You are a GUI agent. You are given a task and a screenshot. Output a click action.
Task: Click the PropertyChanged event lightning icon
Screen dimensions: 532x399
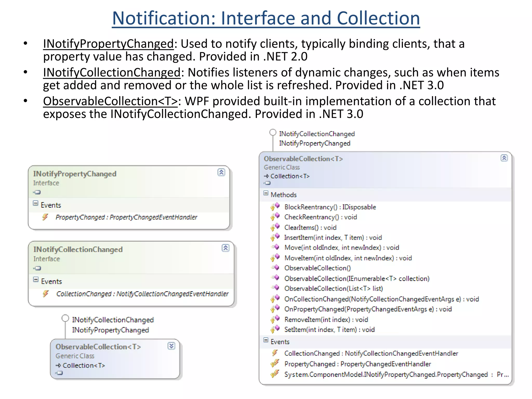pyautogui.click(x=45, y=217)
